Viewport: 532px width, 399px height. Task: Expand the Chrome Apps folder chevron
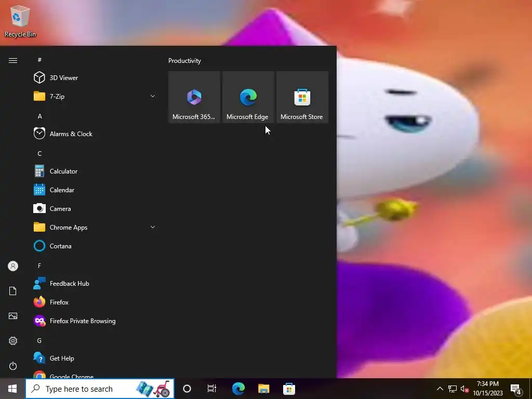point(153,228)
